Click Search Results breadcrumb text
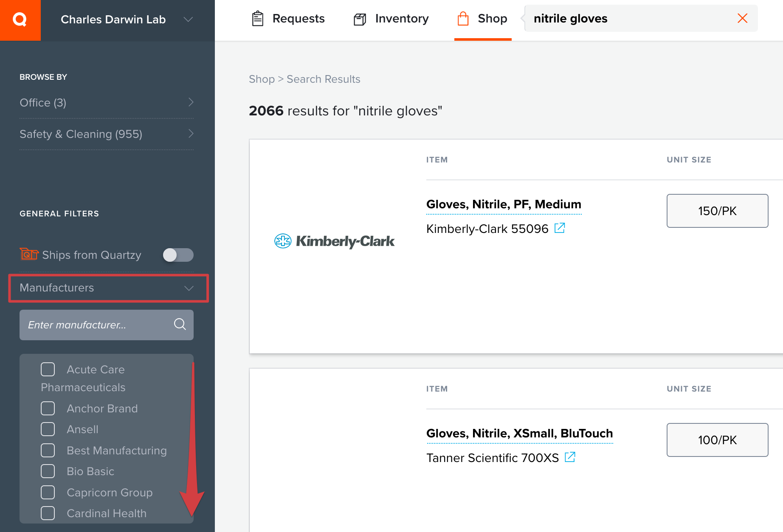Screen dimensions: 783x532 pyautogui.click(x=323, y=79)
